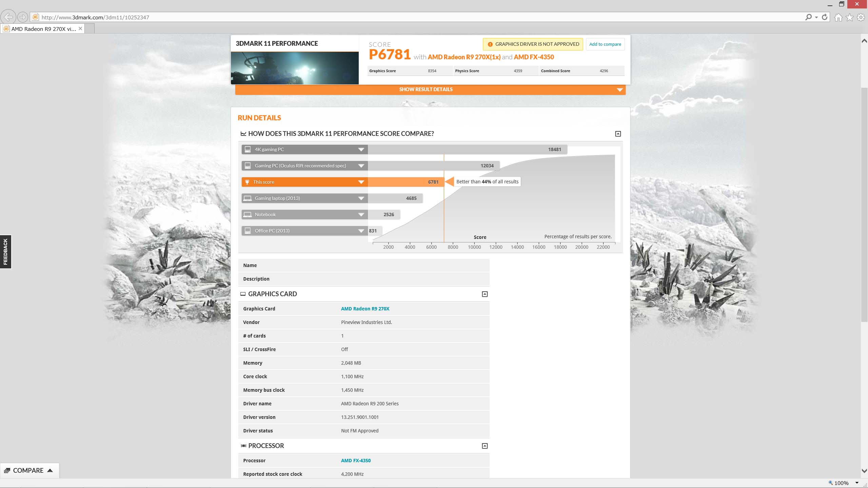
Task: Click AMD Radeon R9 270X(1x) in score header
Action: pyautogui.click(x=464, y=57)
